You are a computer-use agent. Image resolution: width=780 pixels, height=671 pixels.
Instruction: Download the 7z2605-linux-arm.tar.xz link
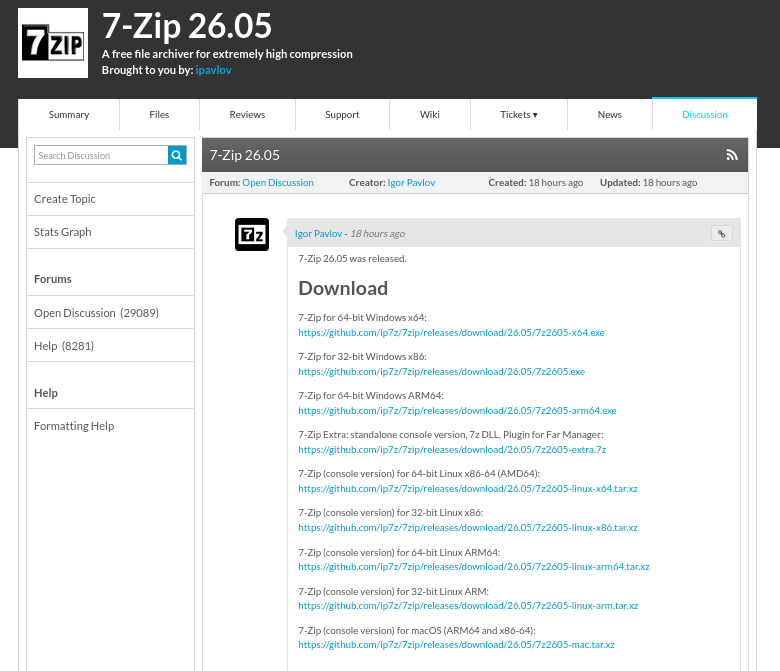coord(468,605)
